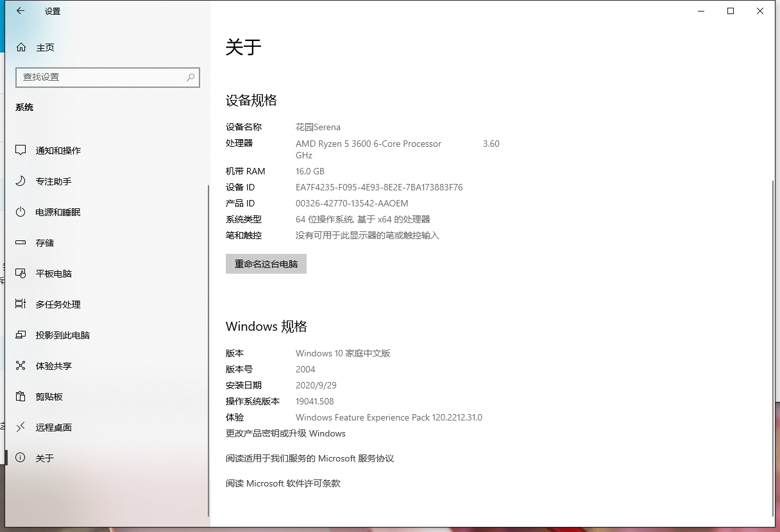Click the device name 花园Serena
This screenshot has height=532, width=780.
(x=318, y=127)
